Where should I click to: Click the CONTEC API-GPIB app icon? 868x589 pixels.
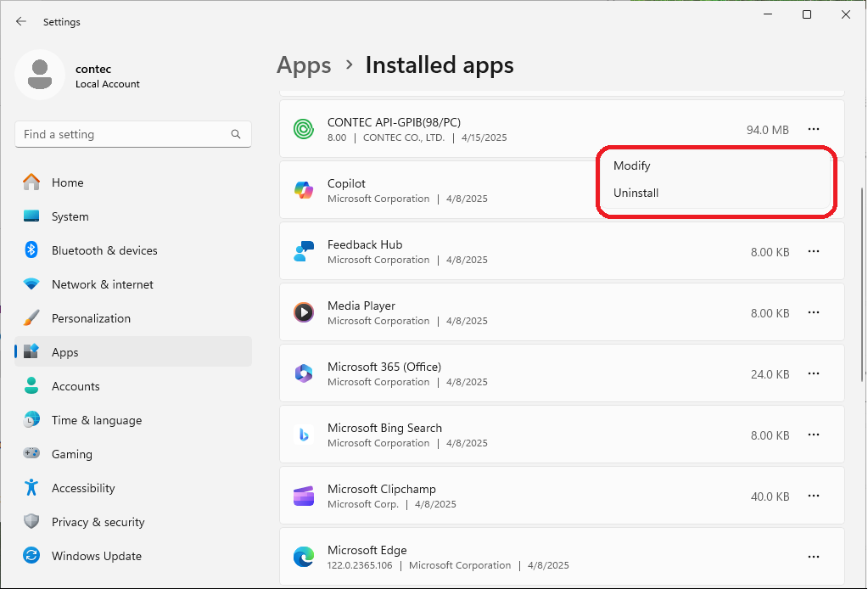(304, 130)
